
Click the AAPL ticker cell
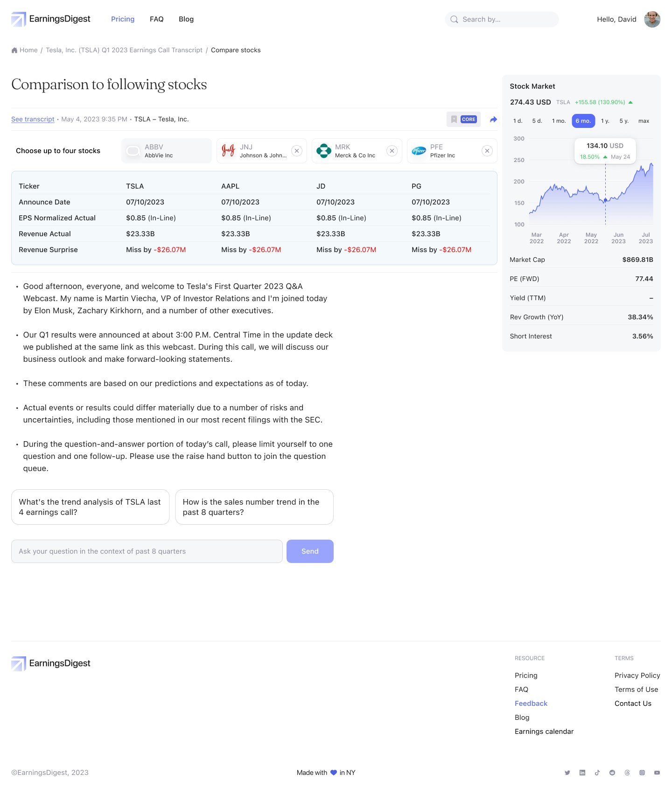coord(231,186)
